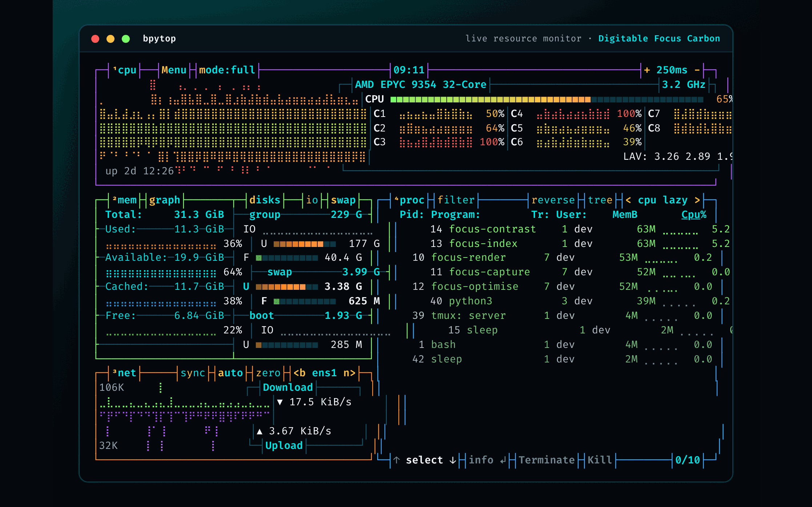Screen dimensions: 812x507
Task: Toggle the proc box header
Action: (x=409, y=200)
